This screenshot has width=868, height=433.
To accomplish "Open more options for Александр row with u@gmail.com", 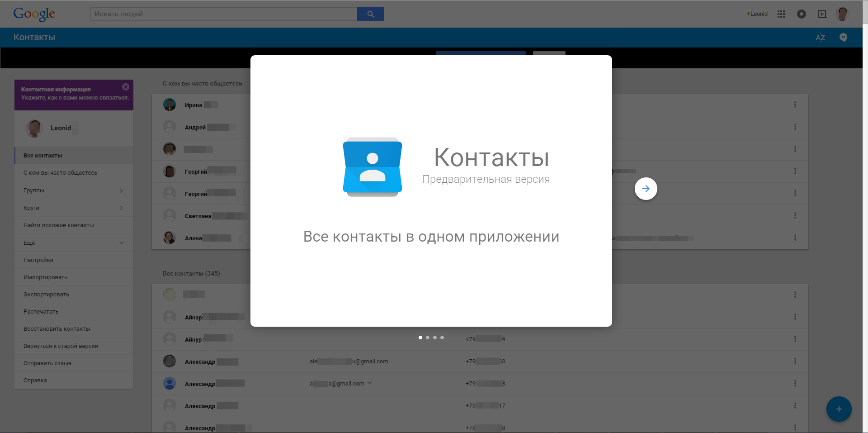I will (x=795, y=361).
